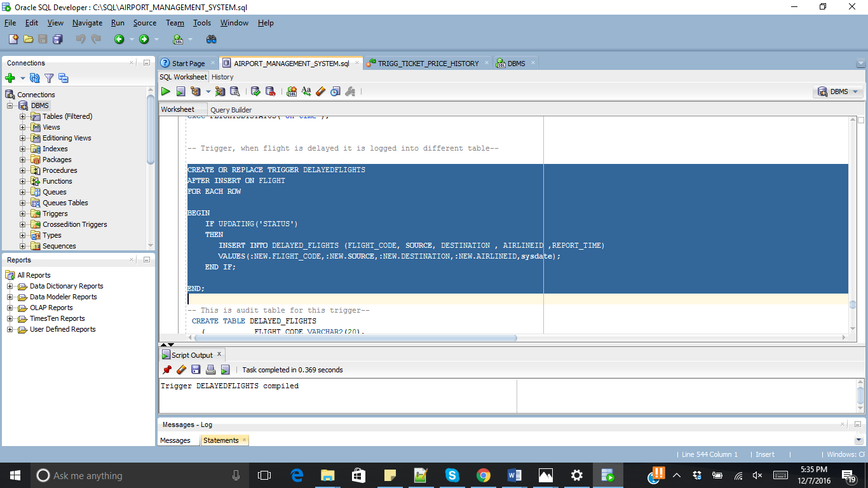Open SQL Worksheet via main toolbar SQL icon
The image size is (868, 488).
(x=178, y=39)
